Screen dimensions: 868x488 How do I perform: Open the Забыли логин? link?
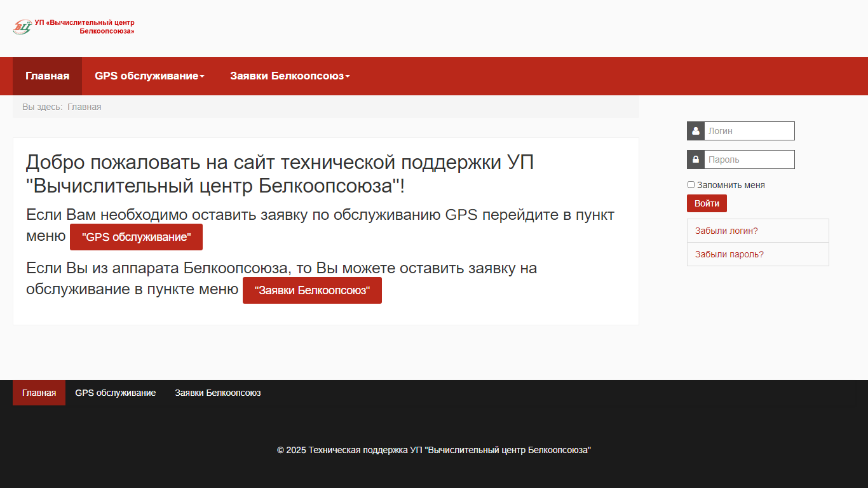[726, 231]
